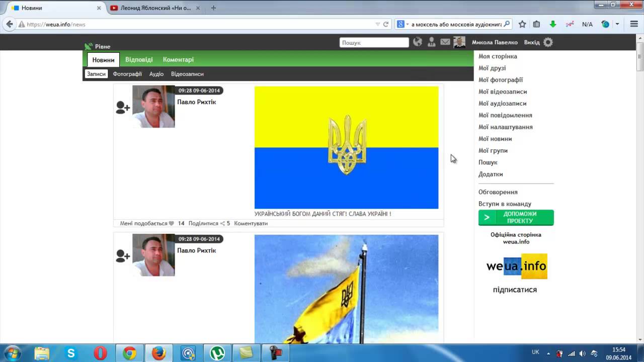Image resolution: width=644 pixels, height=362 pixels.
Task: Open Windows Start button
Action: (12, 353)
